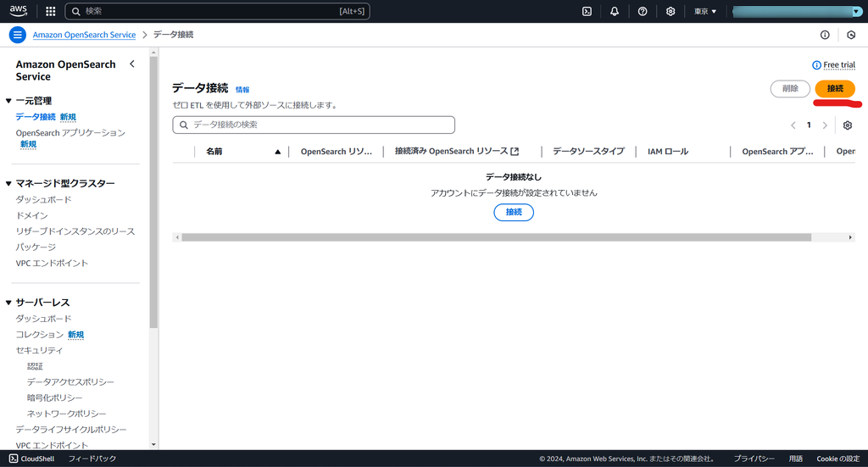Click the 接続済み OpenSearch リソース column header
Screen dimensions: 868x467
point(457,151)
